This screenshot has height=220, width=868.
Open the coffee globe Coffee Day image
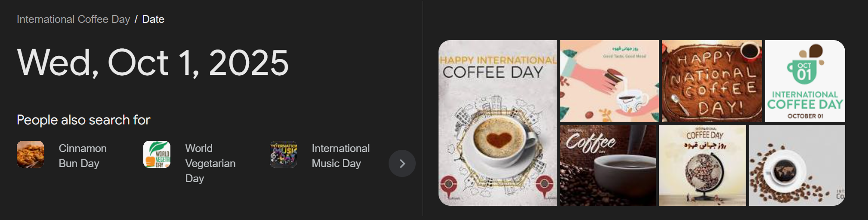click(702, 165)
